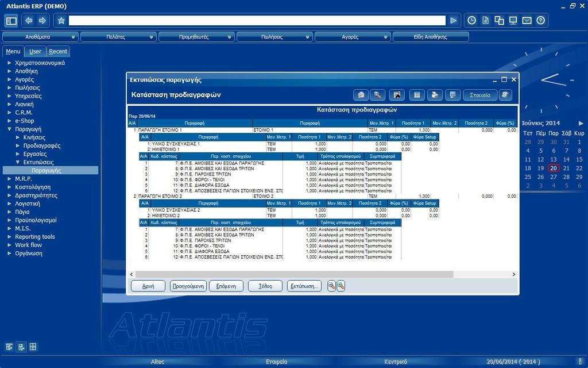Click the Στοιχεία button
The width and height of the screenshot is (588, 368).
[x=480, y=95]
